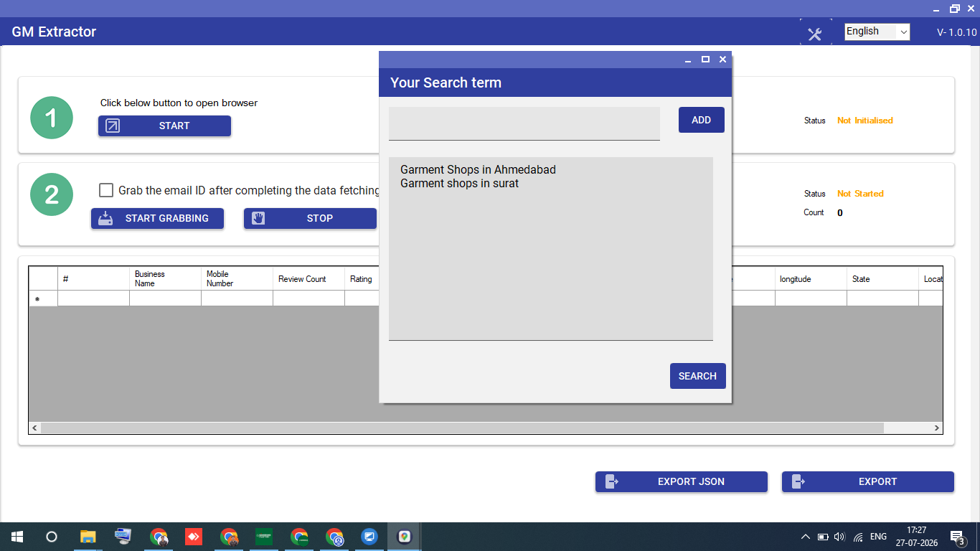The image size is (980, 551).
Task: Click the new row asterisk header
Action: point(43,298)
